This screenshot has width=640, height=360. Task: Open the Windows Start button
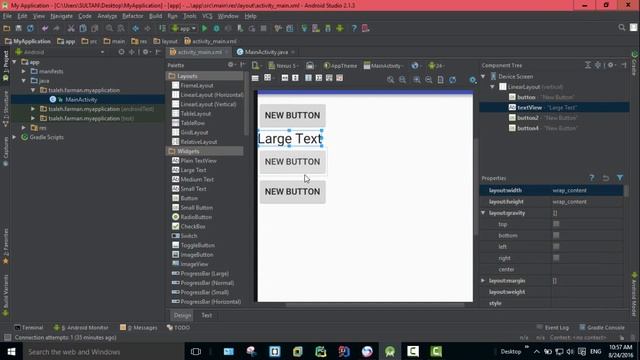coord(11,351)
